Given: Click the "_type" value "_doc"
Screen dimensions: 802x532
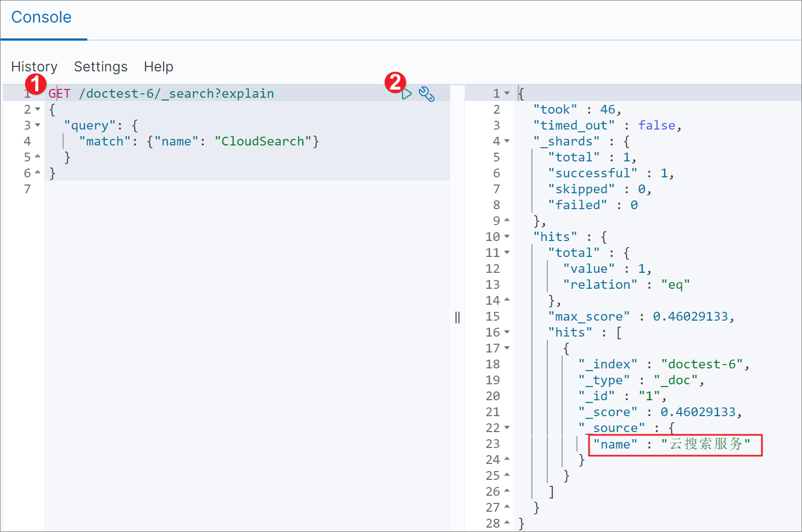Looking at the screenshot, I should [x=676, y=380].
